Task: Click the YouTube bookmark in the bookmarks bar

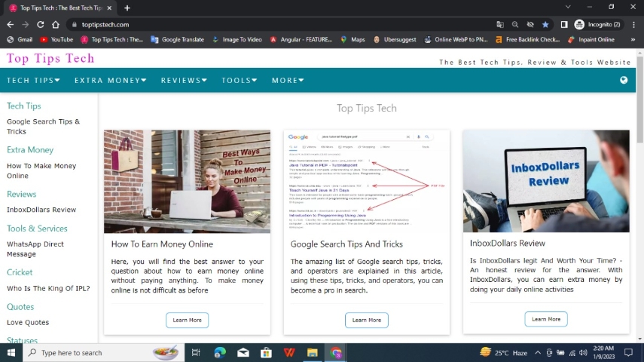Action: click(56, 39)
